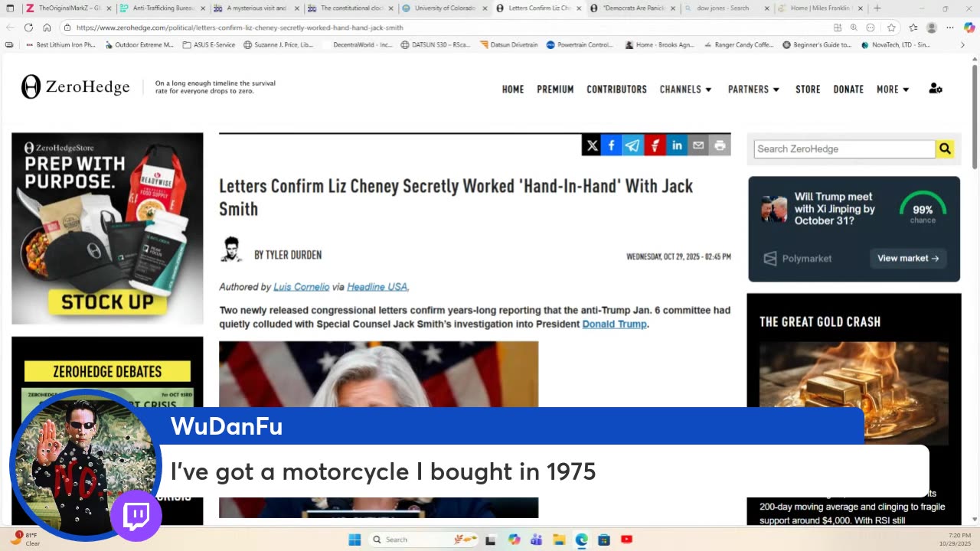Open Microsoft Store from taskbar
Screen dimensions: 980x551
[x=604, y=540]
